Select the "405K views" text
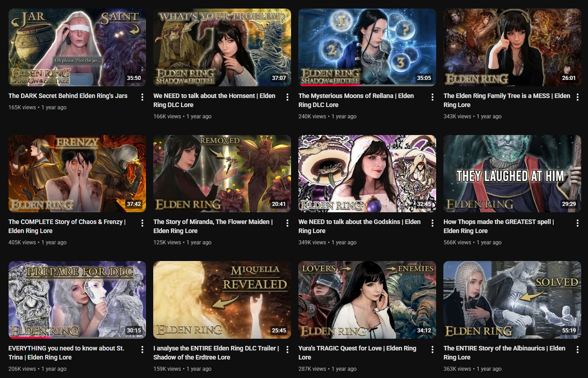Viewport: 588px width, 378px height. coord(22,243)
